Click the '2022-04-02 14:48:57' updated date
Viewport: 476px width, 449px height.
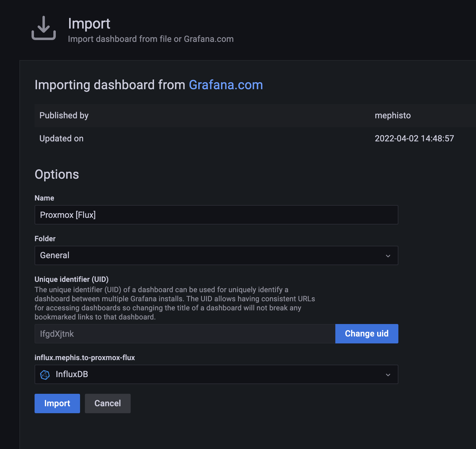pos(414,138)
